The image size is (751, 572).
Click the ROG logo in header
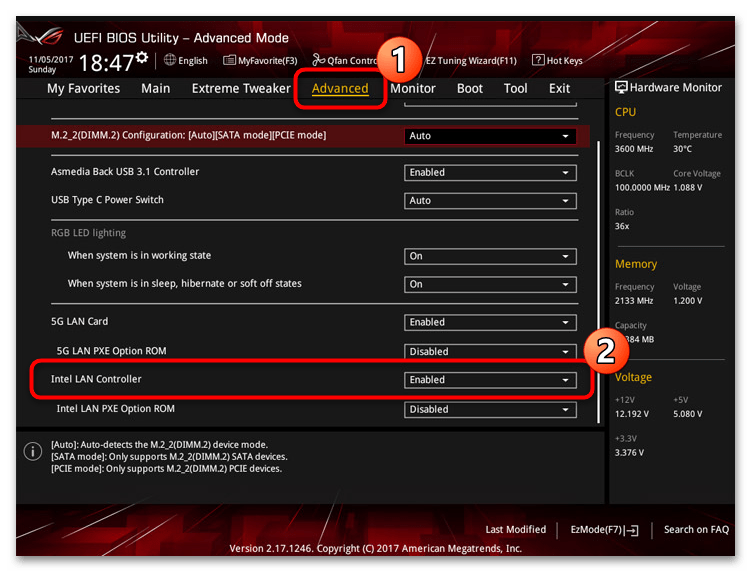coord(40,36)
